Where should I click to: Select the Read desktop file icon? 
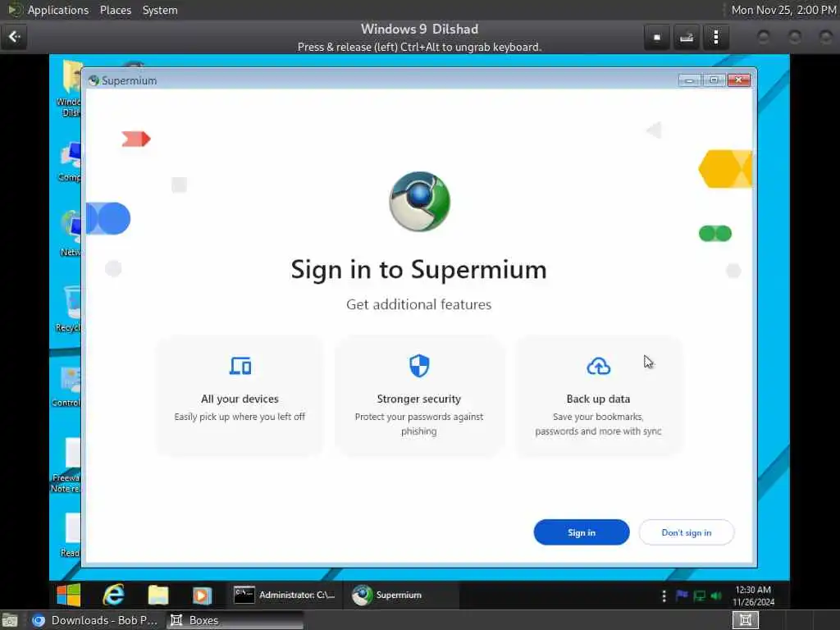coord(71,536)
